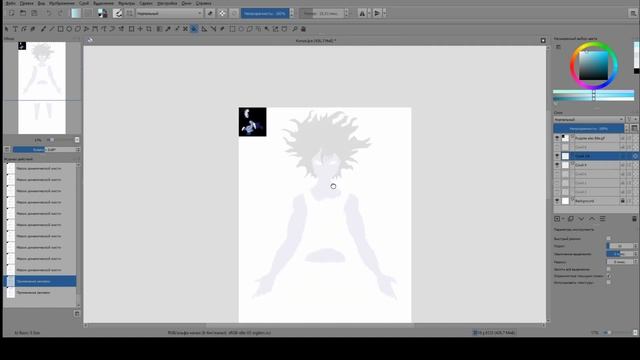Save the document with the toolbar icon
The image size is (640, 360).
(34, 13)
